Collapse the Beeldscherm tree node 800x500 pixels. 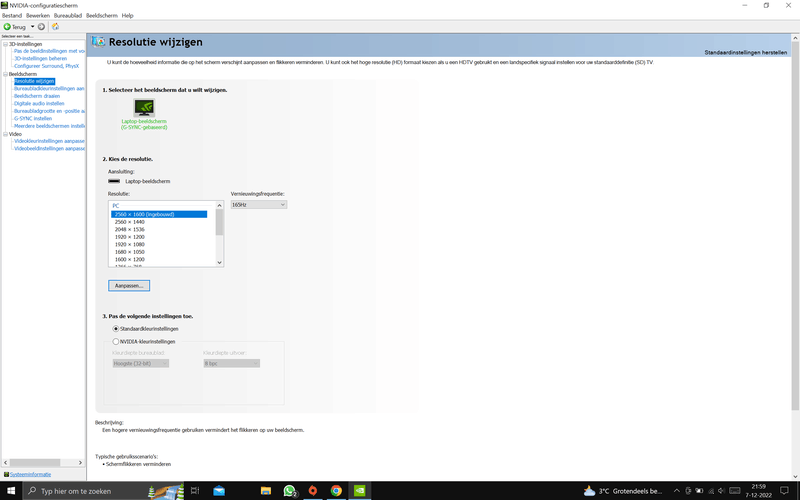pos(6,74)
